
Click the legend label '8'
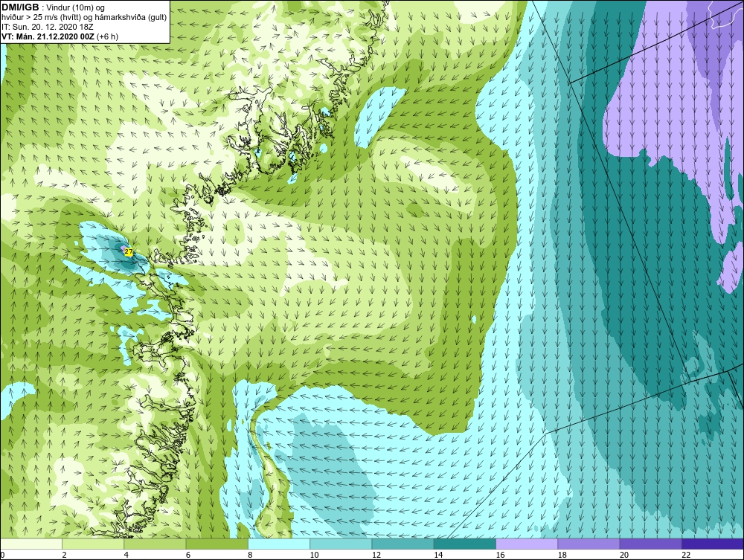tap(251, 556)
